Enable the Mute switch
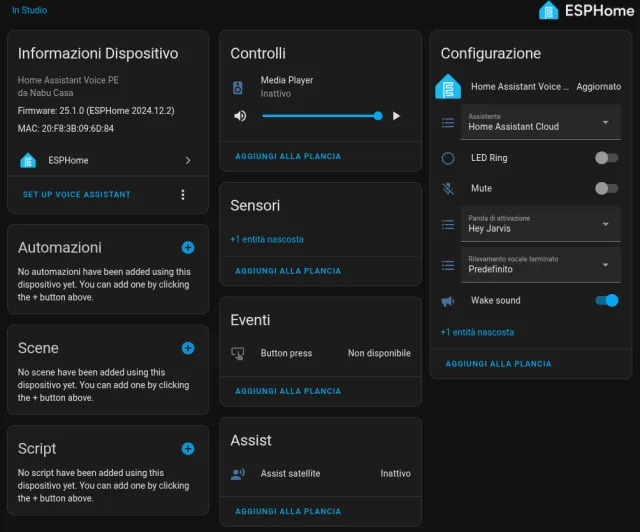 tap(607, 188)
